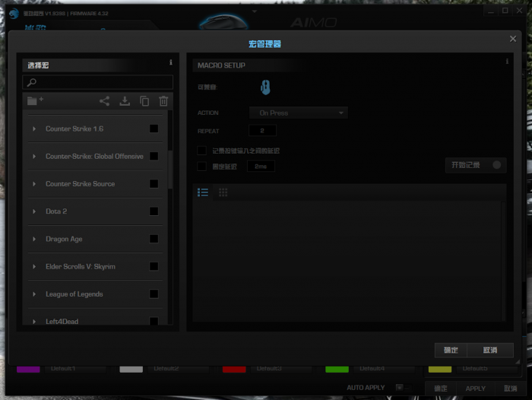Switch to list view icon
The width and height of the screenshot is (532, 400).
[203, 192]
